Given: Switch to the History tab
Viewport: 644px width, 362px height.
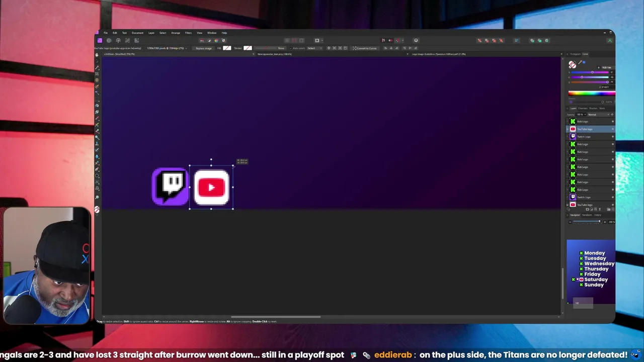Looking at the screenshot, I should click(x=597, y=215).
